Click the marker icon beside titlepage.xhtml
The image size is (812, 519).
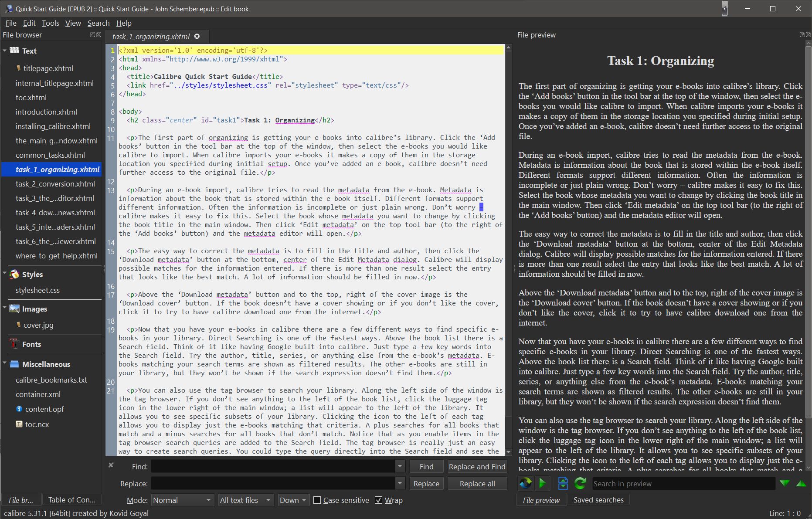click(x=18, y=68)
